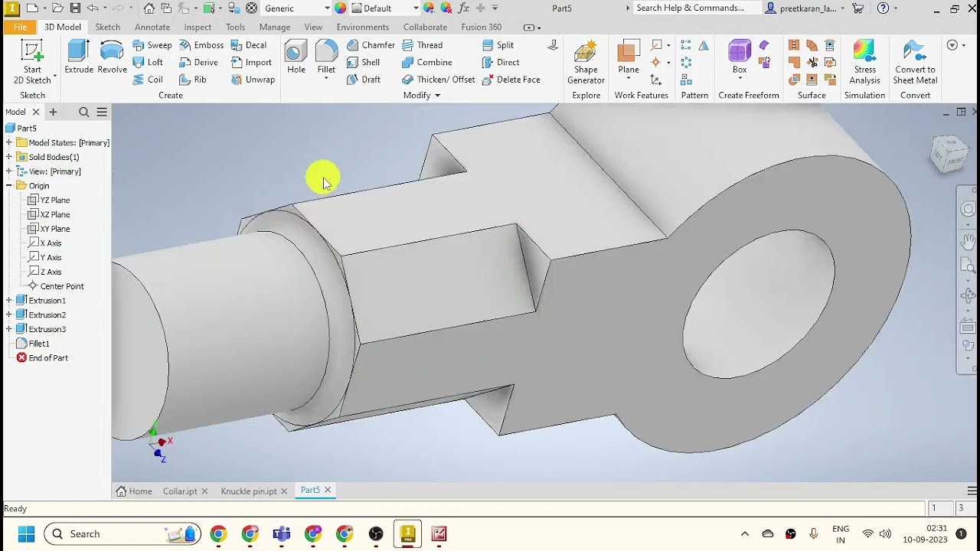Viewport: 980px width, 551px height.
Task: Click the Search Help & Commands field
Action: coord(697,8)
